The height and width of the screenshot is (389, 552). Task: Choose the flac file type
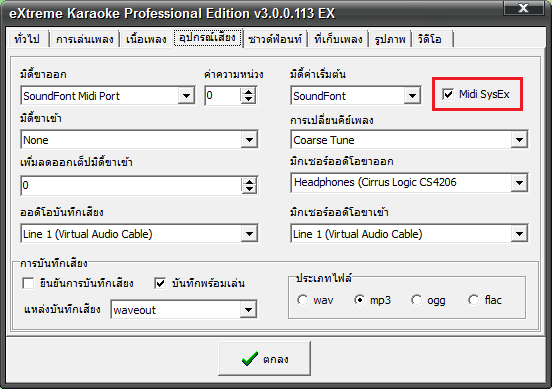coord(473,300)
